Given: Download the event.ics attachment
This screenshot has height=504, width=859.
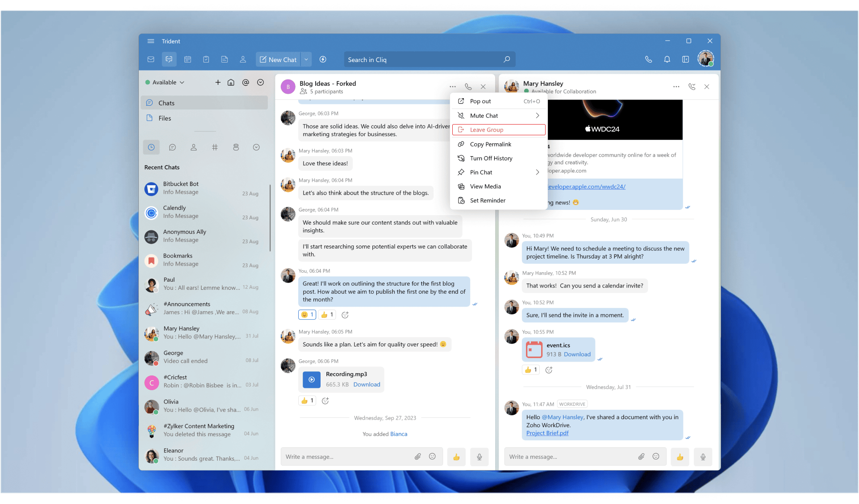Looking at the screenshot, I should click(x=577, y=354).
